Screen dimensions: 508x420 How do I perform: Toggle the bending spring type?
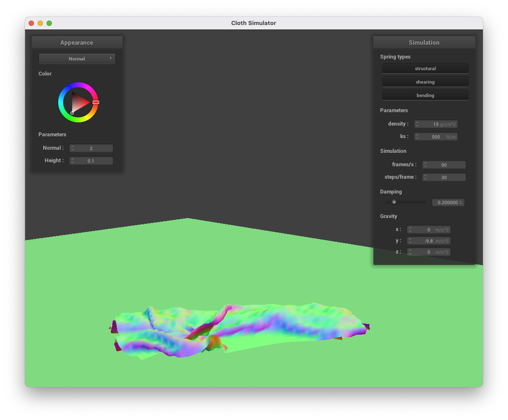coord(425,95)
